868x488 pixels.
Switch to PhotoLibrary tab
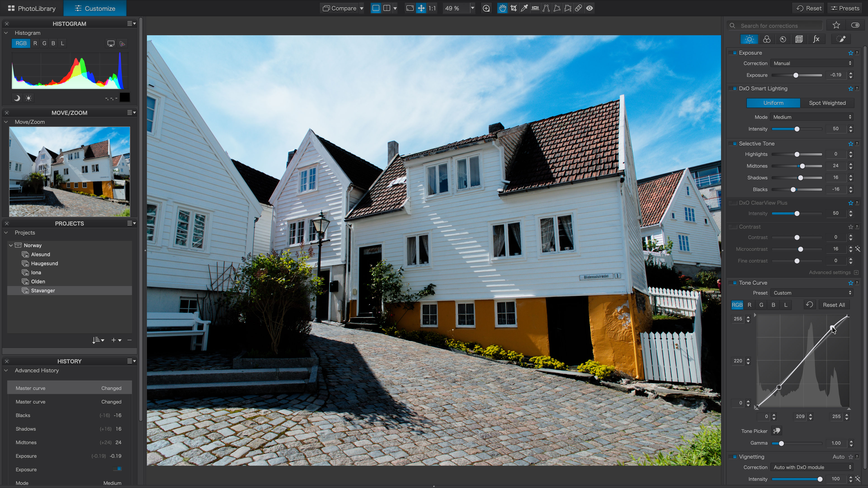click(32, 8)
